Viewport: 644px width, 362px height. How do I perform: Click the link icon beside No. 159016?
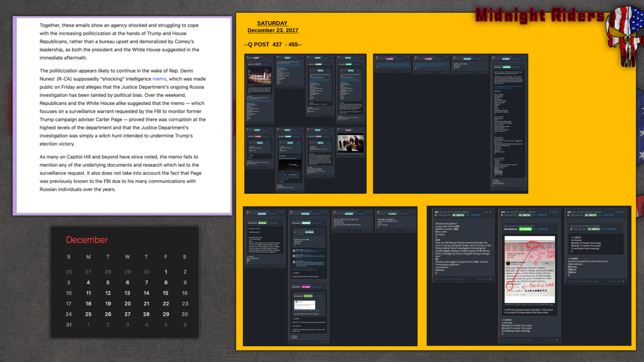612,215
